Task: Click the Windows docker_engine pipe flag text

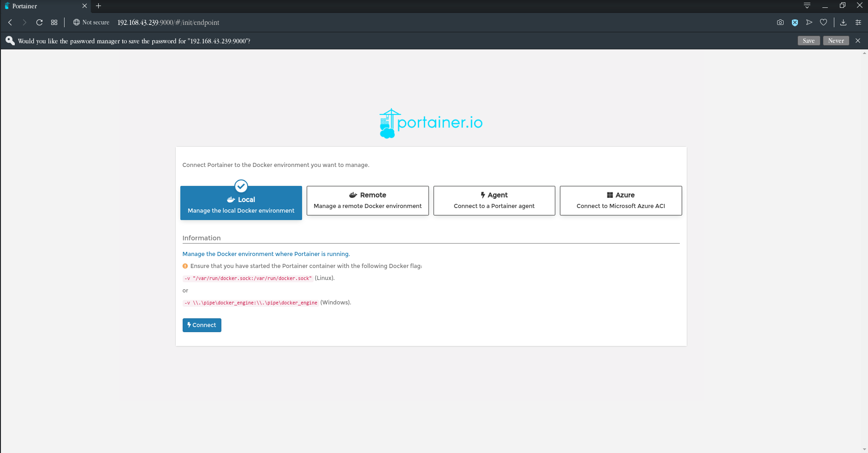Action: [250, 303]
